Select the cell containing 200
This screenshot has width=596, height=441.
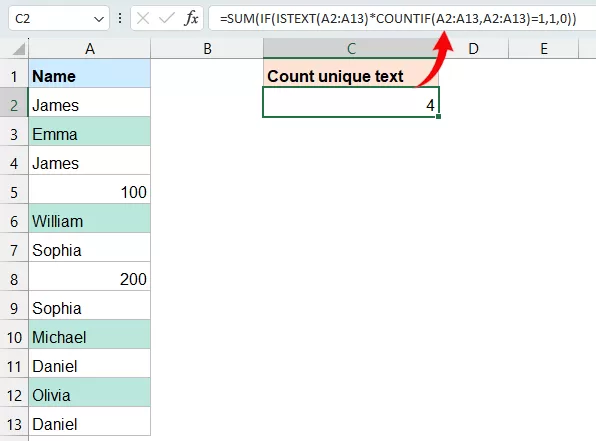coord(90,277)
